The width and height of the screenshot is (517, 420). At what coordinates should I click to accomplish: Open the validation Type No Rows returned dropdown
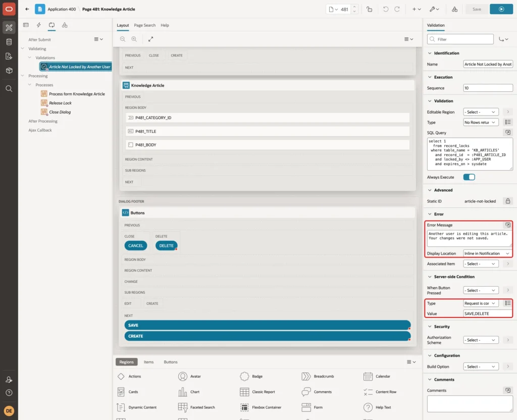[481, 122]
